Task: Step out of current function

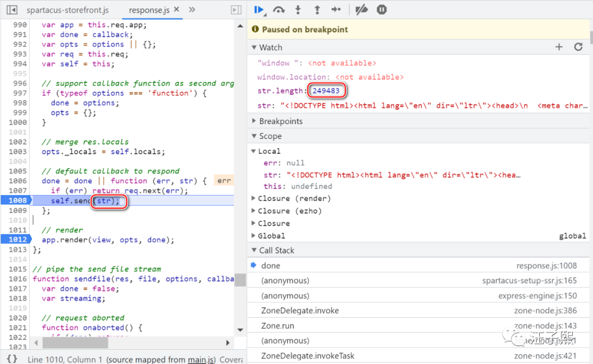Action: [x=317, y=10]
